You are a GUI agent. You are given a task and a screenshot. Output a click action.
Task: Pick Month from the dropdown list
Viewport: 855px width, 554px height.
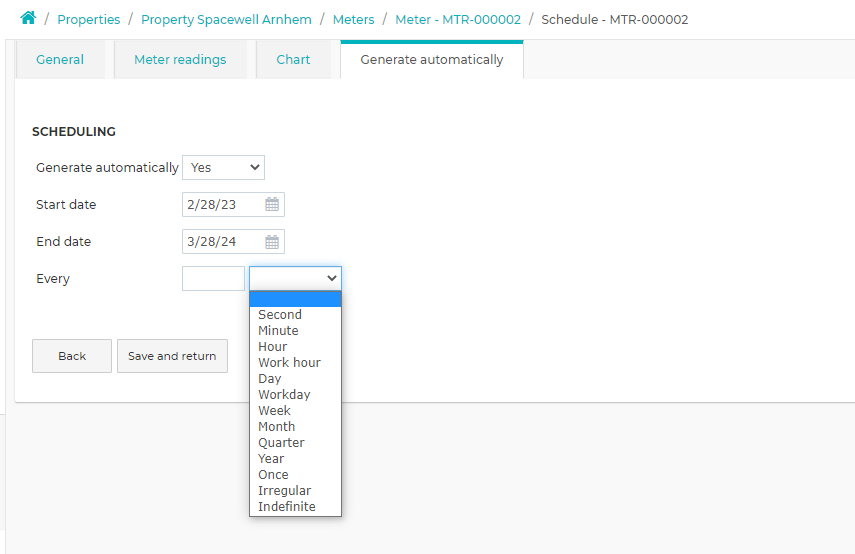point(296,426)
